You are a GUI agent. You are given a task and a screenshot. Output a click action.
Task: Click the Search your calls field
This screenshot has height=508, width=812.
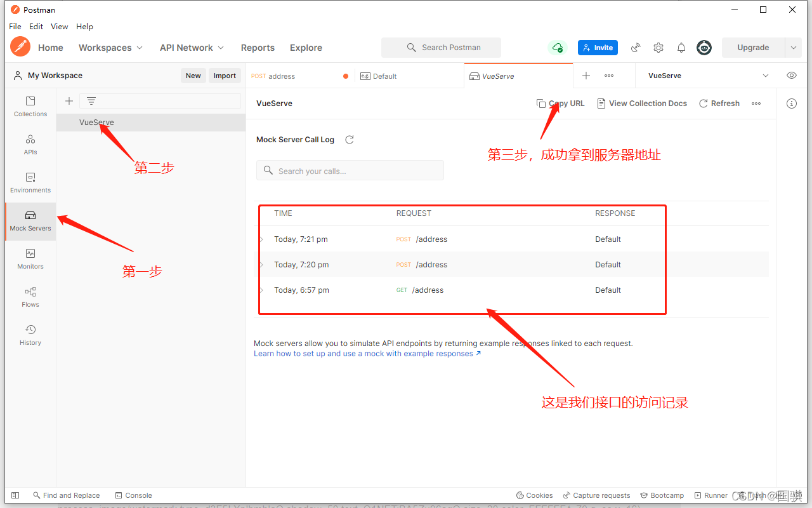pos(350,170)
